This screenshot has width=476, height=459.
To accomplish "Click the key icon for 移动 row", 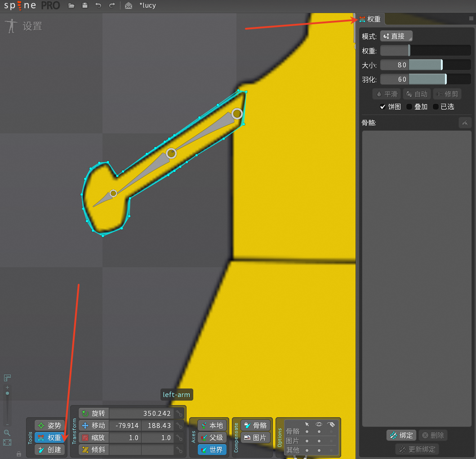I will tap(179, 425).
